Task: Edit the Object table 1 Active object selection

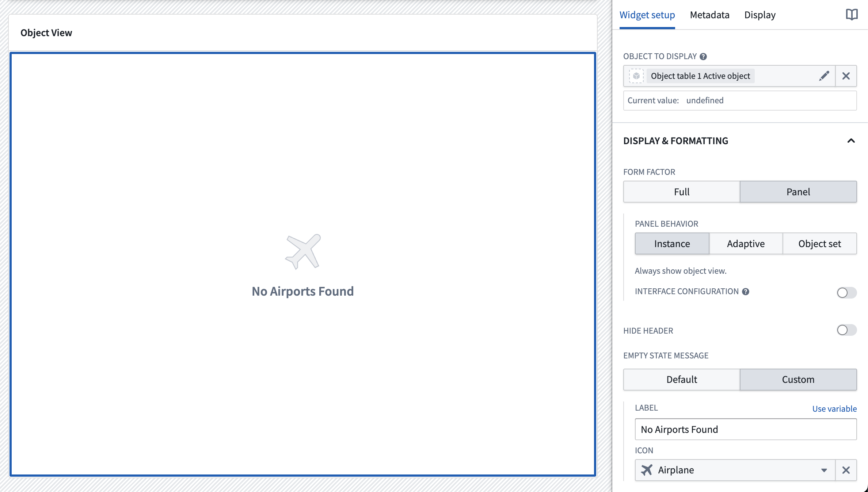Action: 824,76
